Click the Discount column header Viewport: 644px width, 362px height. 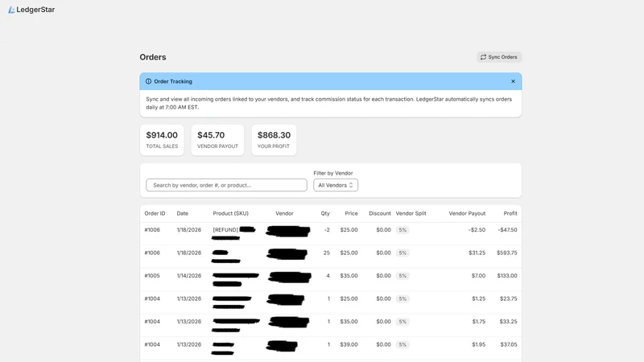point(380,213)
